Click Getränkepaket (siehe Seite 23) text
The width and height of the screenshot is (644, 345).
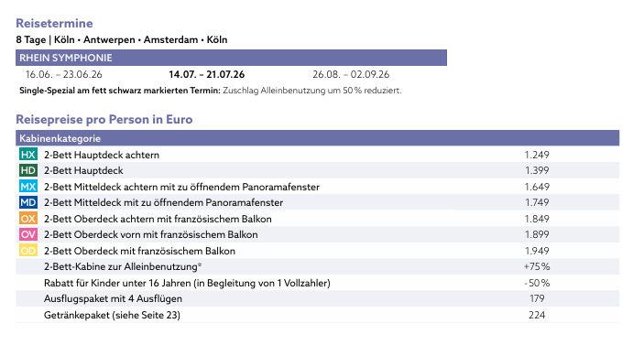click(x=112, y=315)
